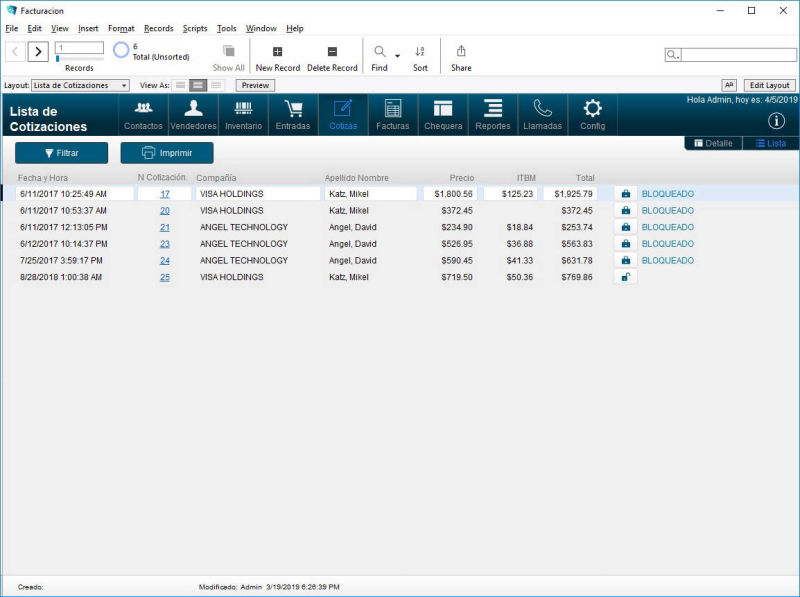Click New Record in the toolbar
800x597 pixels.
coord(278,58)
